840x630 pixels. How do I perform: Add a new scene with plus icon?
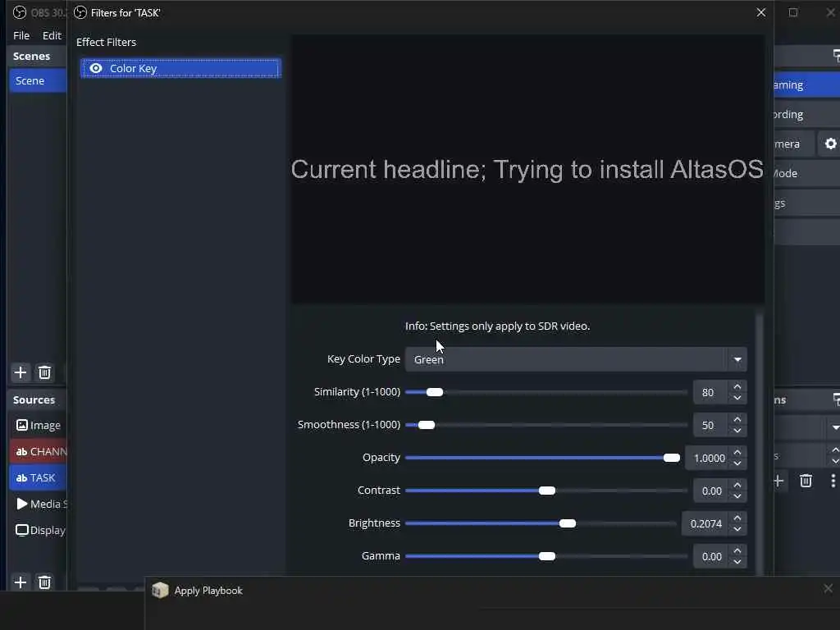coord(21,372)
